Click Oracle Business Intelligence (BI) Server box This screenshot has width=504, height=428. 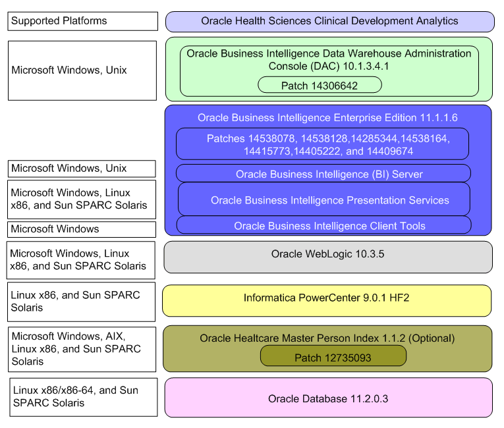coord(323,174)
